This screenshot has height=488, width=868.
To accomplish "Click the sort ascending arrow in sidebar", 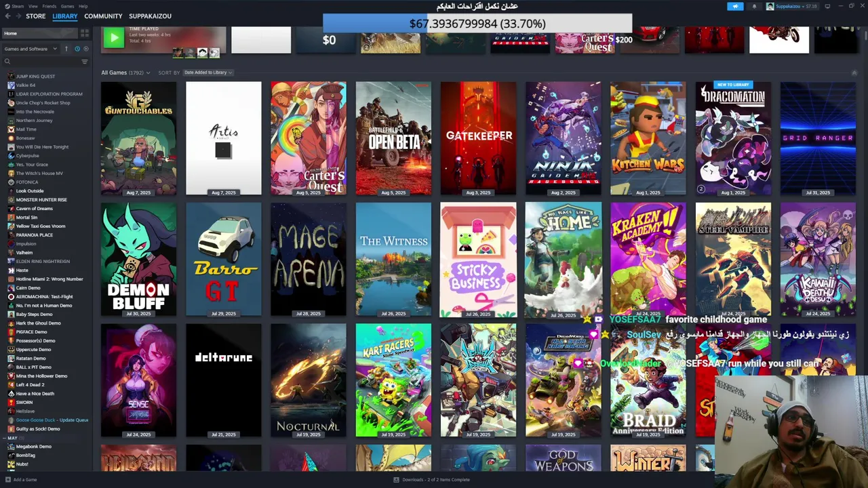I will tap(66, 49).
